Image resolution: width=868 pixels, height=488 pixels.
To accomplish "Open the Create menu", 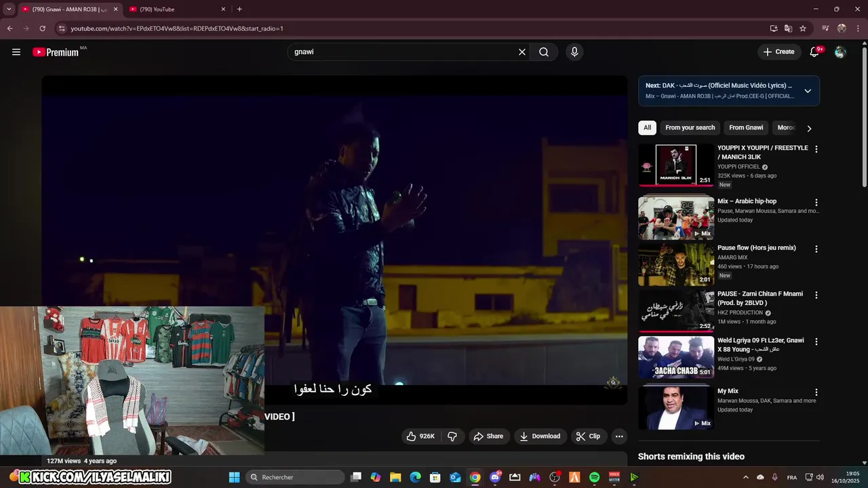I will [778, 52].
